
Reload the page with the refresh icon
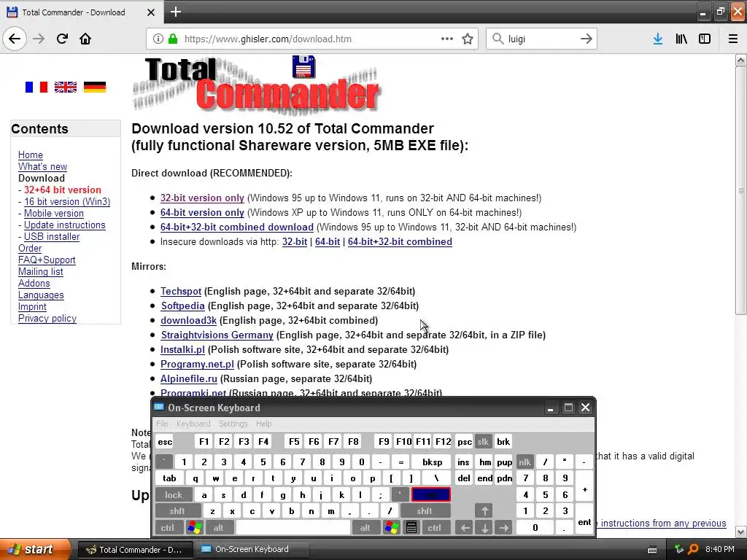tap(62, 39)
